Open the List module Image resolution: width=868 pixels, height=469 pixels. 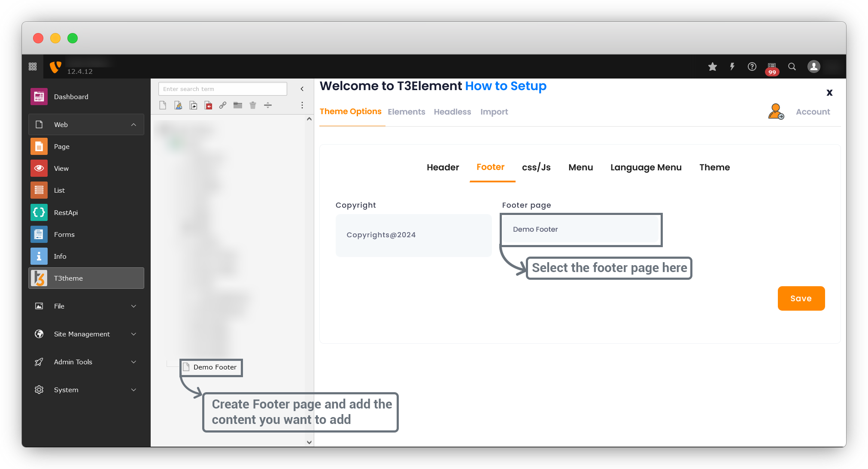click(86, 190)
